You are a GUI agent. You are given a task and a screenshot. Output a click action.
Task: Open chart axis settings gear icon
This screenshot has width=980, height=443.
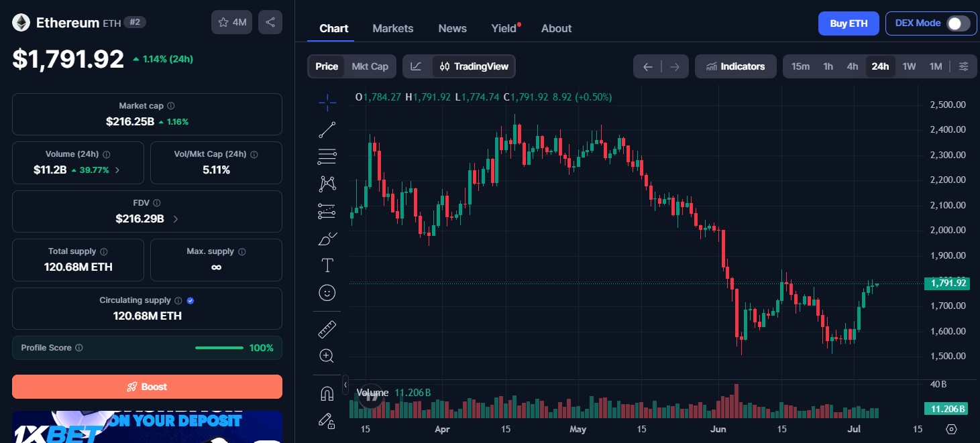[951, 429]
